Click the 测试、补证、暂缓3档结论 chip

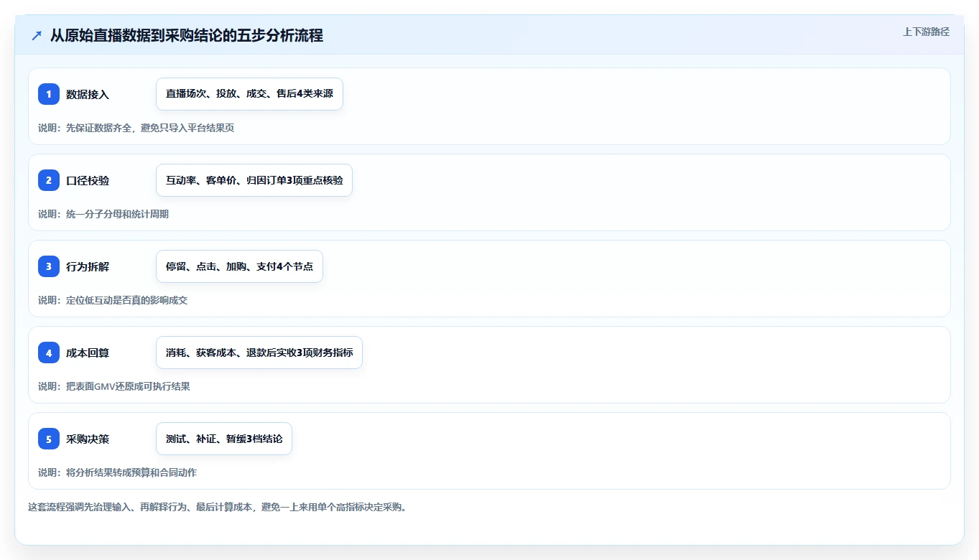pyautogui.click(x=224, y=439)
